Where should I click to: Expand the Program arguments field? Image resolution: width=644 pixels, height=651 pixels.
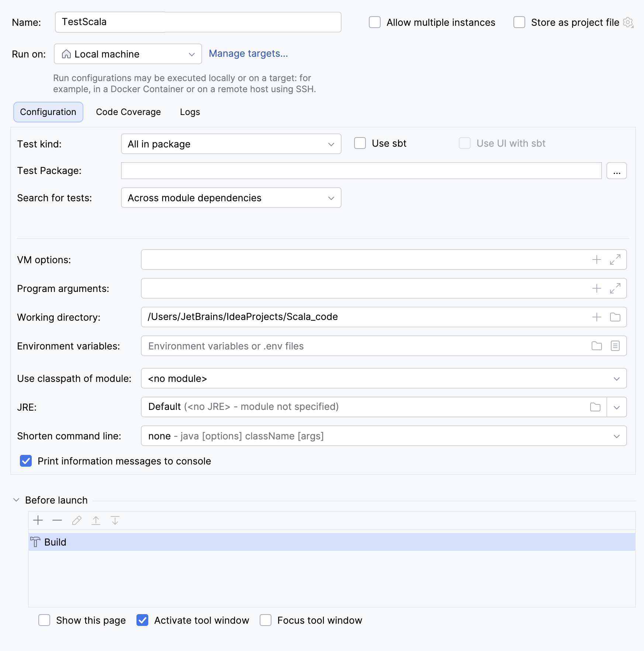pyautogui.click(x=615, y=288)
